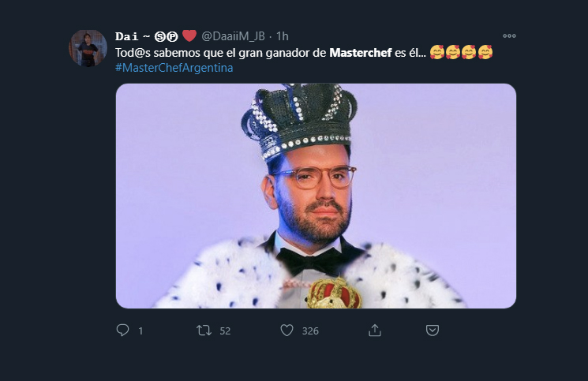Click the Pocket save icon below the tweet
The height and width of the screenshot is (381, 588).
pos(432,331)
